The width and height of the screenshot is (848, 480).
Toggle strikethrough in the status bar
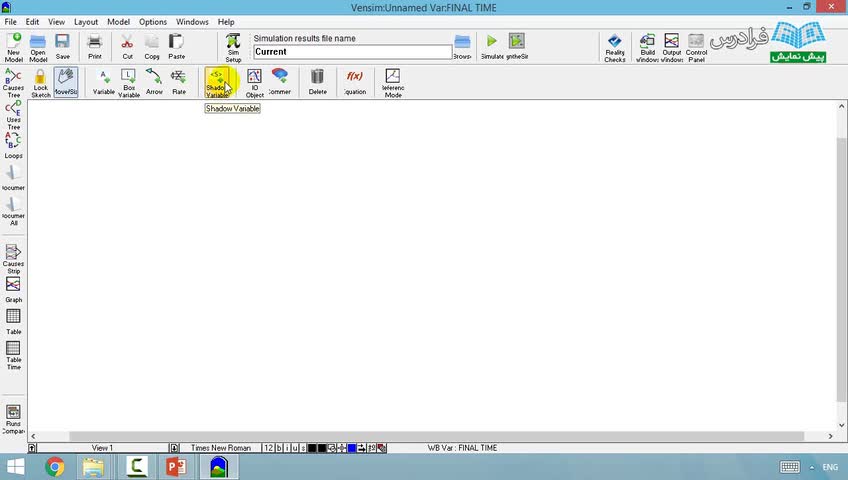303,448
